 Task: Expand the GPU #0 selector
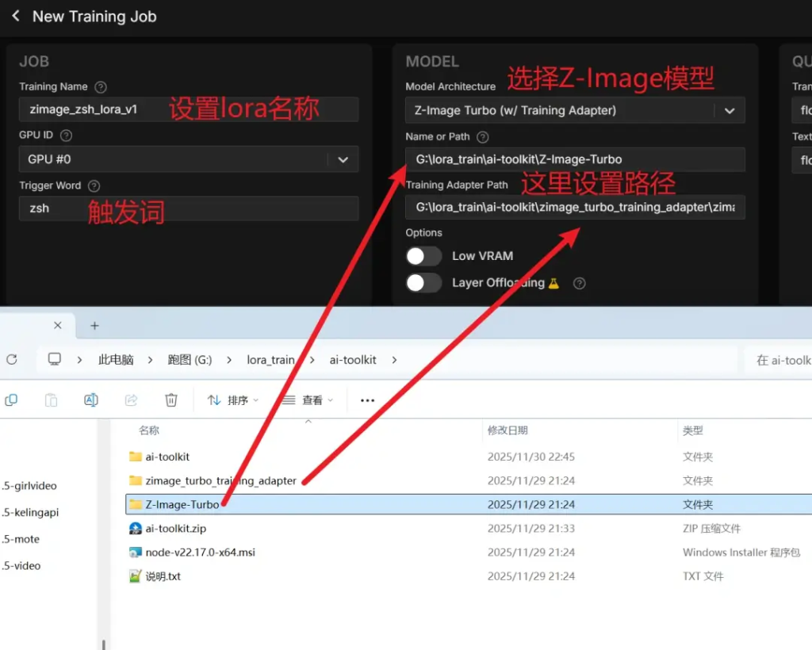[343, 159]
